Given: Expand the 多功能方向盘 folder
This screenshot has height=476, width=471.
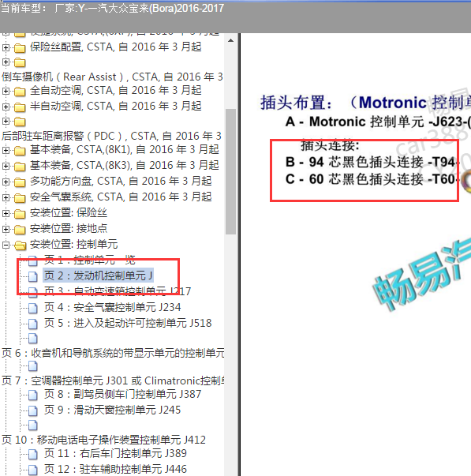Looking at the screenshot, I should [6, 182].
